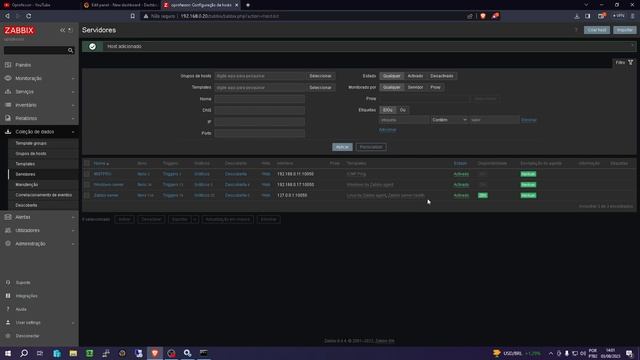Screen dimensions: 640x360
Task: Click the Utilizadores users icon
Action: 8,230
